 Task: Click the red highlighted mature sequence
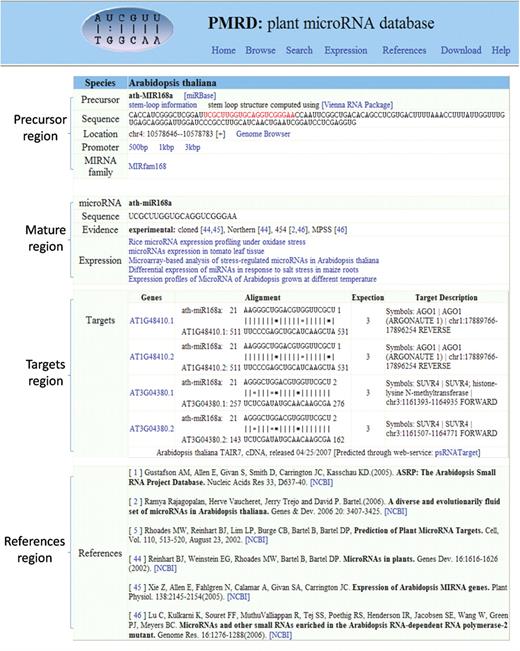click(249, 115)
